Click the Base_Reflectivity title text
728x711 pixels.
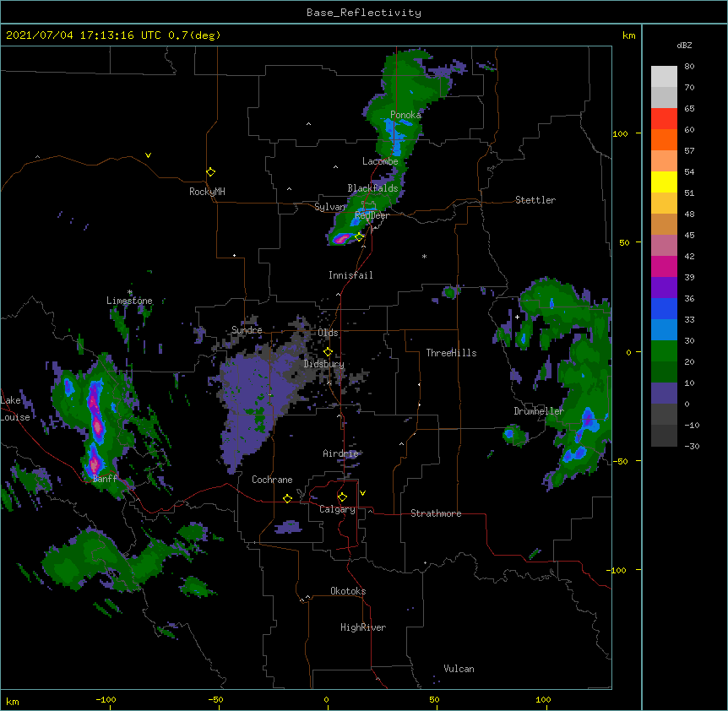tap(364, 13)
